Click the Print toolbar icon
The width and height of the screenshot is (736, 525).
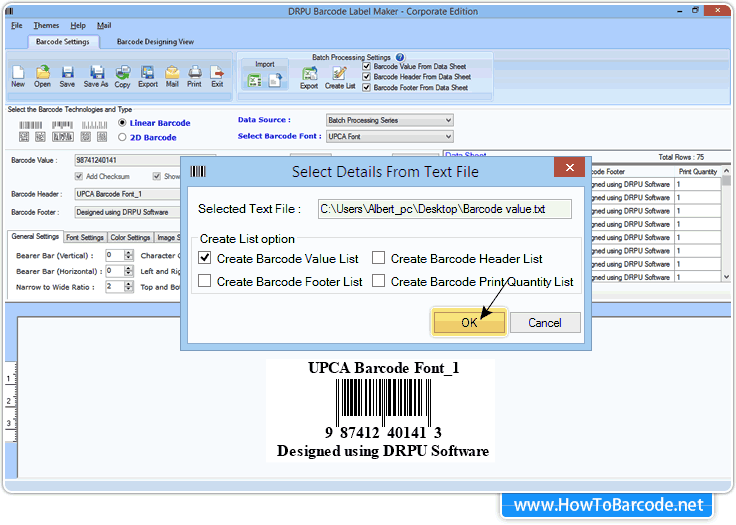coord(194,77)
